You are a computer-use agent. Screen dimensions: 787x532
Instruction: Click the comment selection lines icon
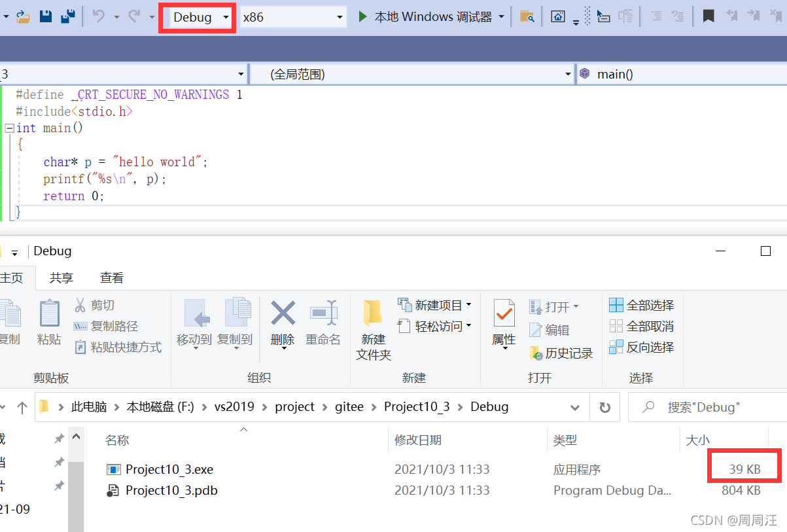[655, 17]
